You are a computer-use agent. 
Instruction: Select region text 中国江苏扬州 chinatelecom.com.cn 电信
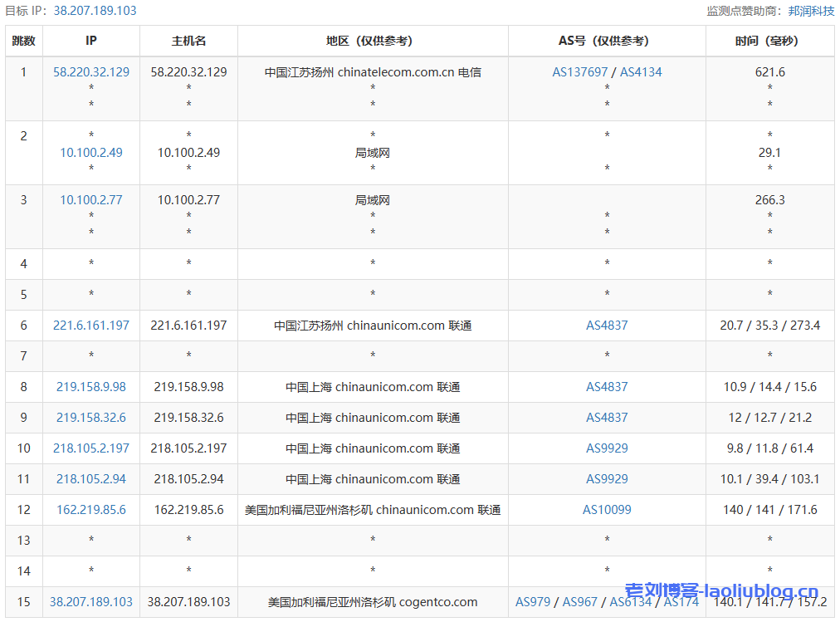[x=373, y=71]
